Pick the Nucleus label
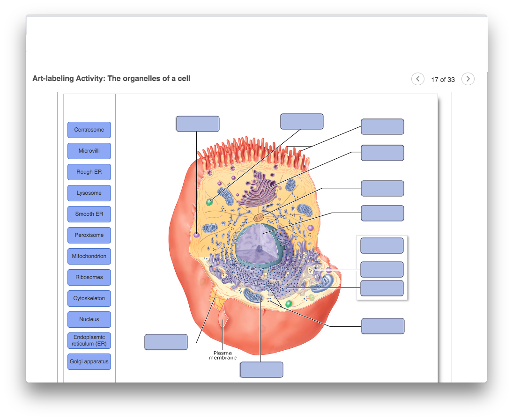The image size is (513, 420). [89, 320]
